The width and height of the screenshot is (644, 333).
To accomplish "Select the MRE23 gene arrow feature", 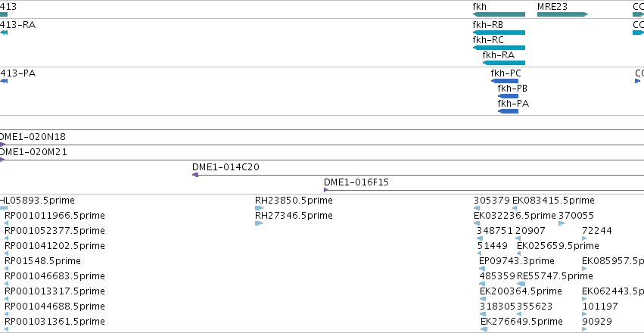I will tap(563, 14).
